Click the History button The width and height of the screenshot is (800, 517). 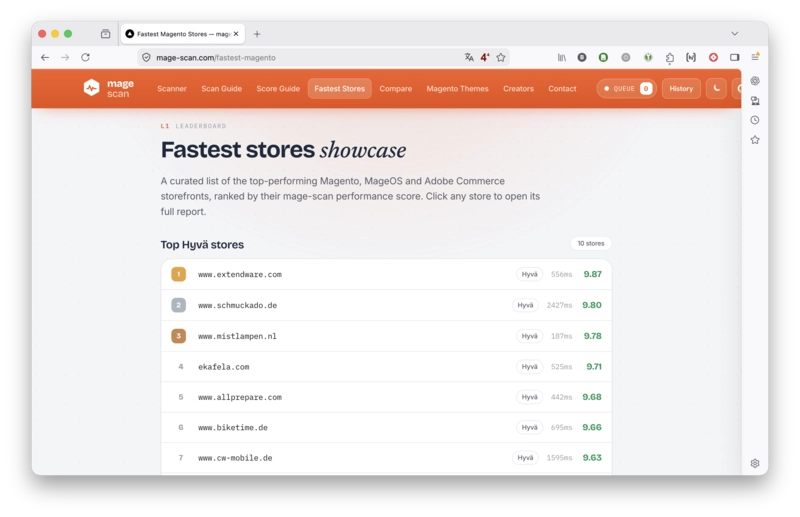point(681,88)
